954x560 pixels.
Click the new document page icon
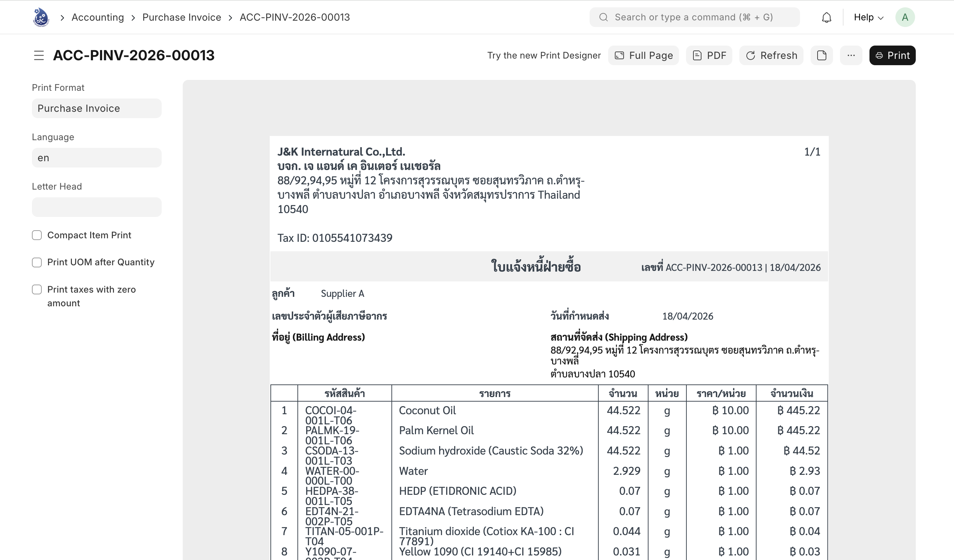[x=821, y=56]
